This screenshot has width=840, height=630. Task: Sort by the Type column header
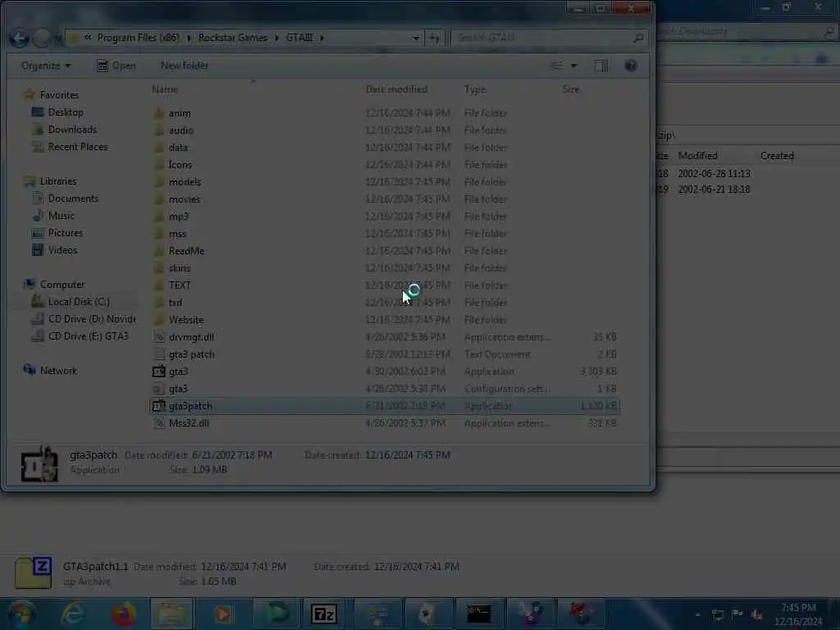[475, 89]
